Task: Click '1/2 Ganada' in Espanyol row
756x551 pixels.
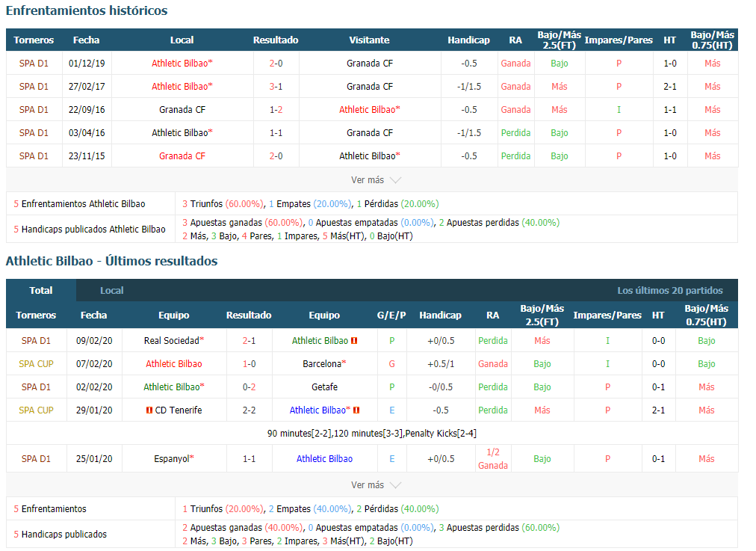Action: [x=493, y=459]
